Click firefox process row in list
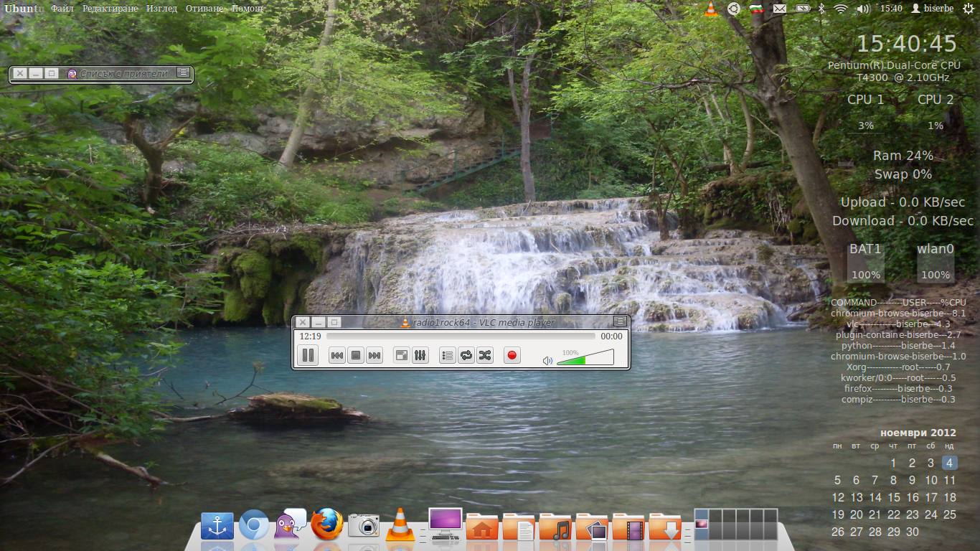Viewport: 980px width, 551px height. click(x=898, y=388)
